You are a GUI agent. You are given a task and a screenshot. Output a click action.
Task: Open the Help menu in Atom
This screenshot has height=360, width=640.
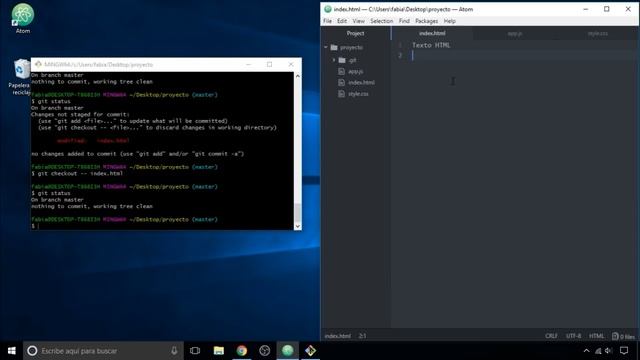(449, 21)
